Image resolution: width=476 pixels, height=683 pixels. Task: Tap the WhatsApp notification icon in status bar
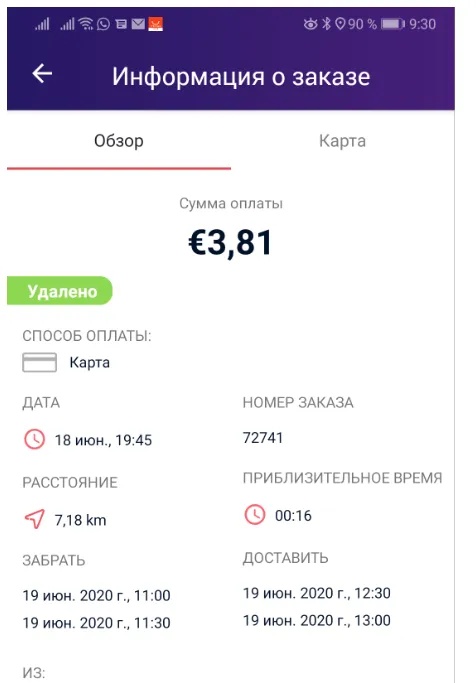[103, 24]
